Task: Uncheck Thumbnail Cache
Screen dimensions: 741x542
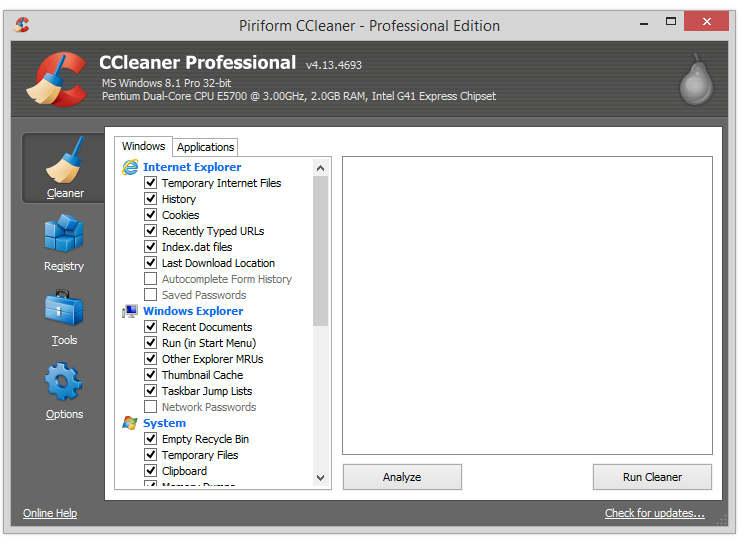Action: tap(151, 375)
